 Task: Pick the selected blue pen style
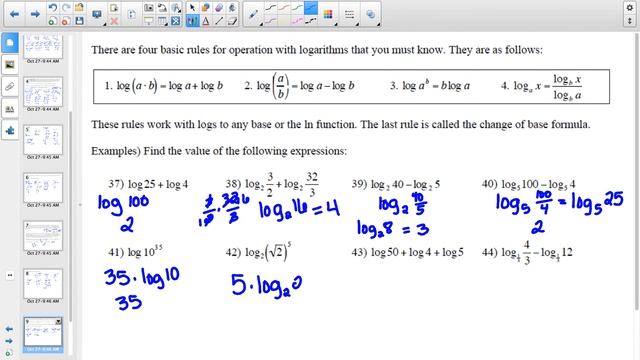311,8
